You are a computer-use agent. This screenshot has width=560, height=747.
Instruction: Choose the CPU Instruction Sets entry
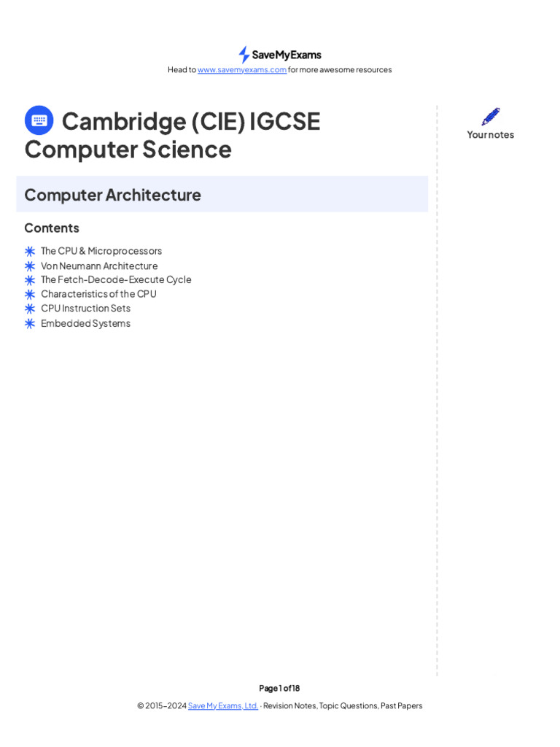(x=85, y=309)
